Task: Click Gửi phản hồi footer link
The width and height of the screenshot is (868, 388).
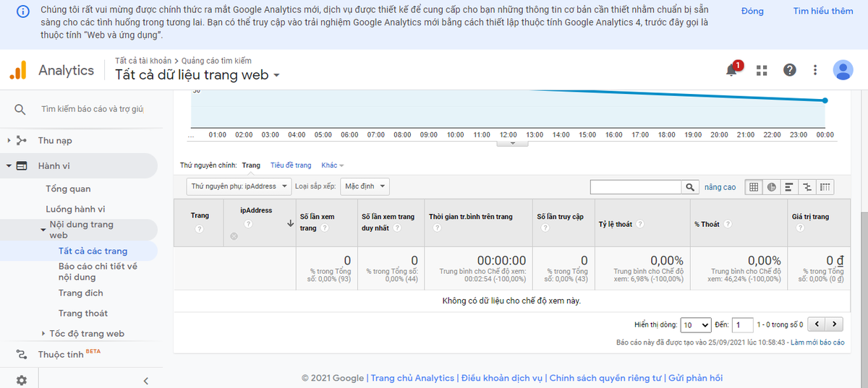Action: tap(695, 378)
